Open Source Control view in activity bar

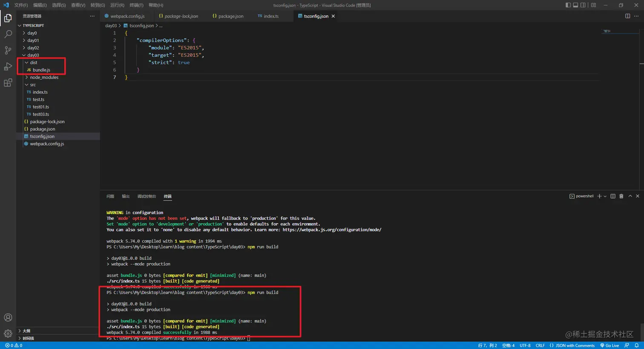pos(8,50)
